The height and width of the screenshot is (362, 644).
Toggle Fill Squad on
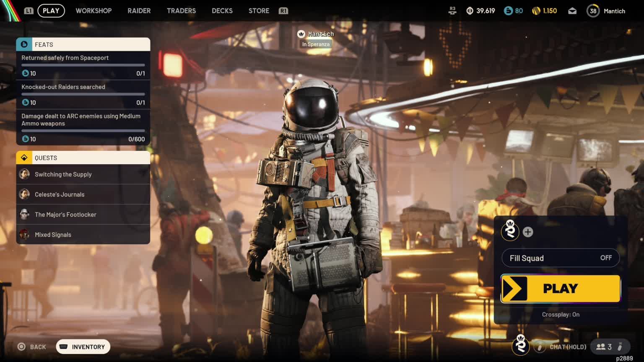561,258
